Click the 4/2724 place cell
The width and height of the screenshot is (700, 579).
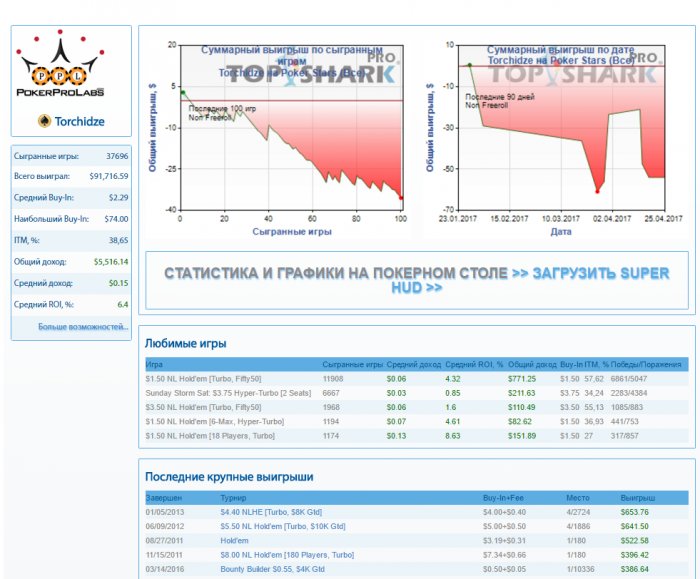click(578, 512)
